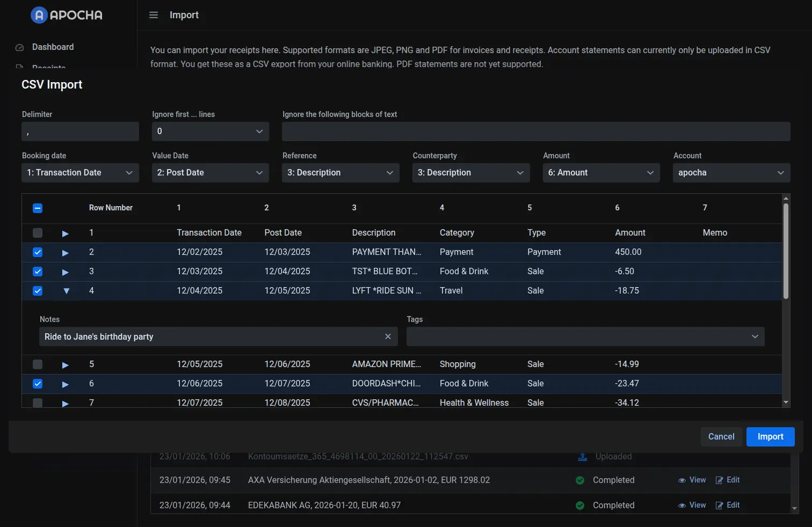The image size is (812, 527).
Task: Check the checkbox for row 5
Action: click(38, 364)
